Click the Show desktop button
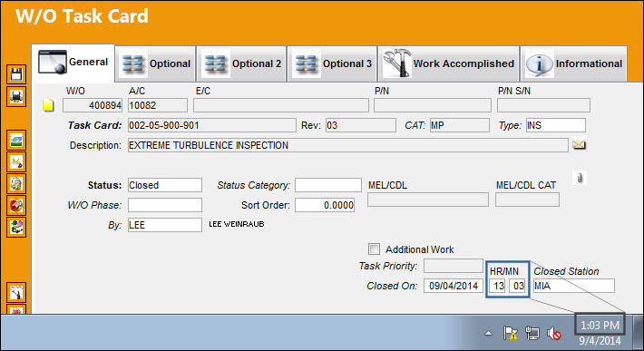 point(638,332)
